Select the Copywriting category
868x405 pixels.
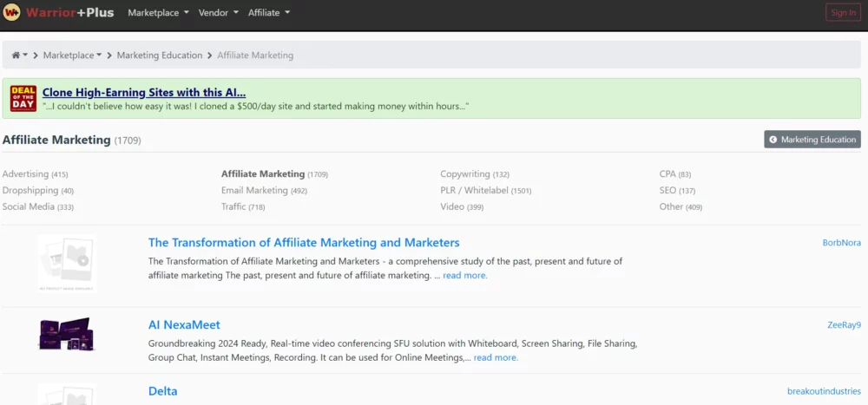tap(475, 173)
